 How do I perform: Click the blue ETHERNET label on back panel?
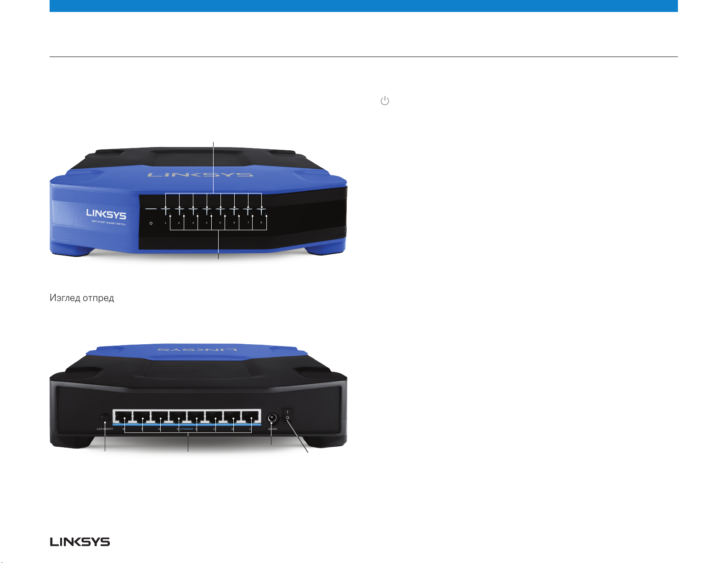click(x=187, y=429)
